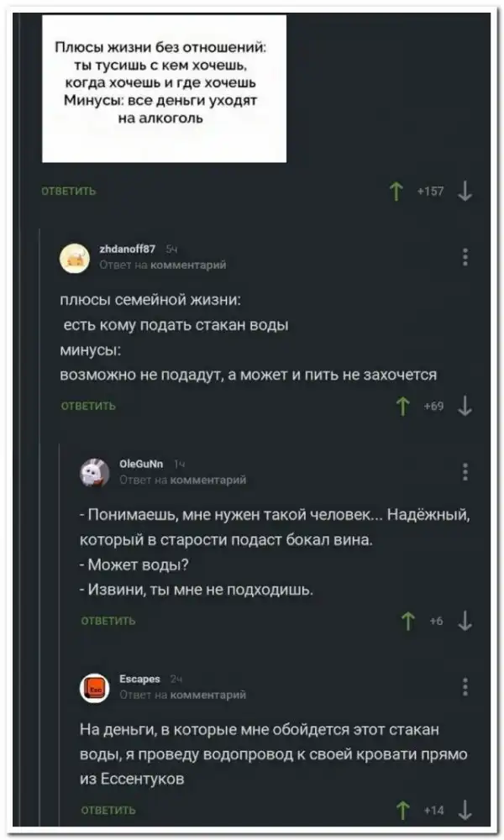Open options menu for zhdanoff87's comment
Screen dimensions: 504x840
tap(465, 257)
